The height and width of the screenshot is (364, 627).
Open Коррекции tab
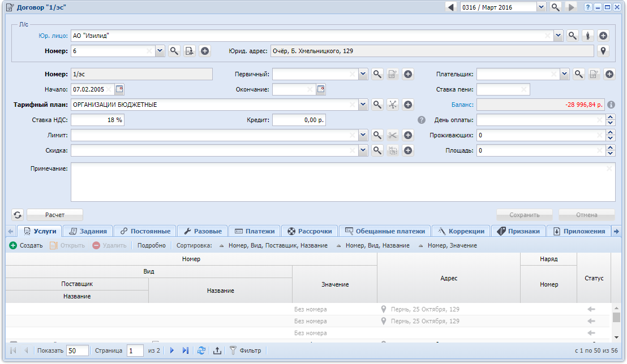pos(461,231)
